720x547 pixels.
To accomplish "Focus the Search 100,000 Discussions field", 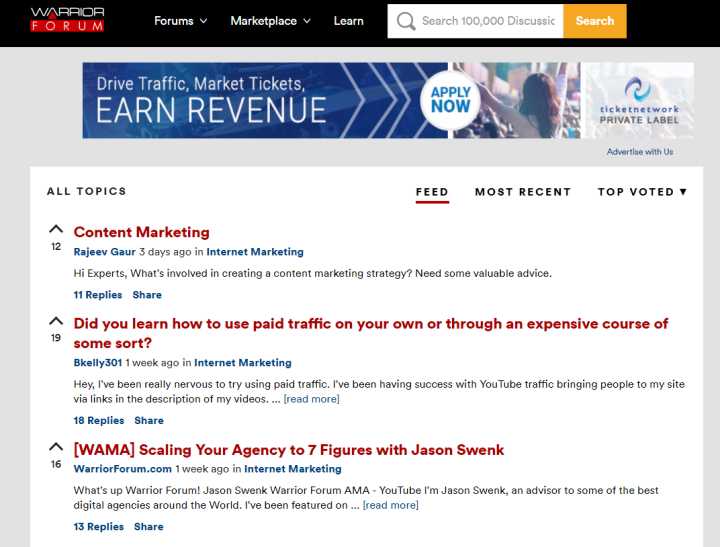I will pyautogui.click(x=488, y=21).
